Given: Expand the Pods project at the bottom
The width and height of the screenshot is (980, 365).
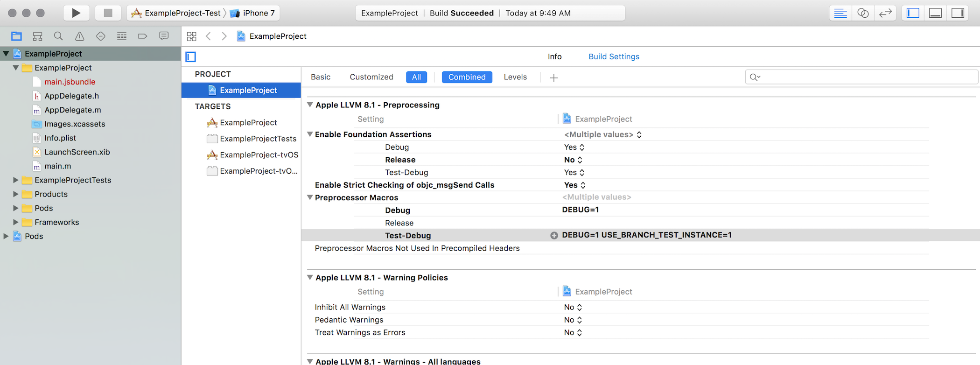Looking at the screenshot, I should (6, 236).
